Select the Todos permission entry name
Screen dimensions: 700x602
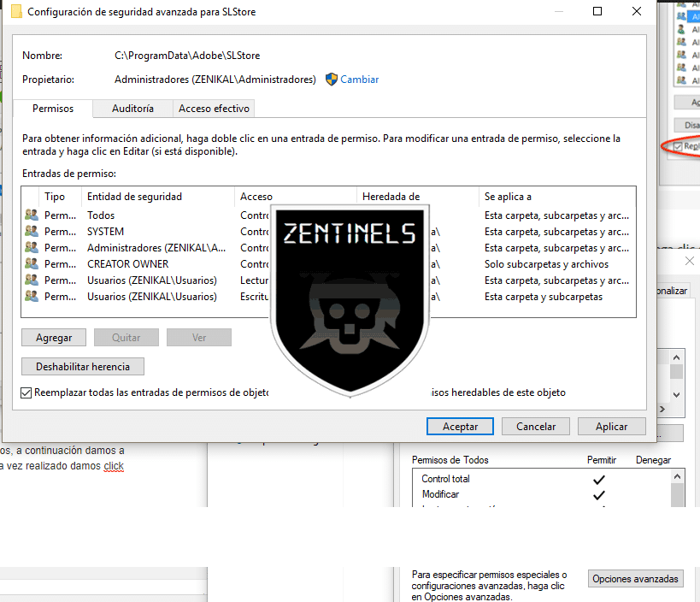(101, 215)
